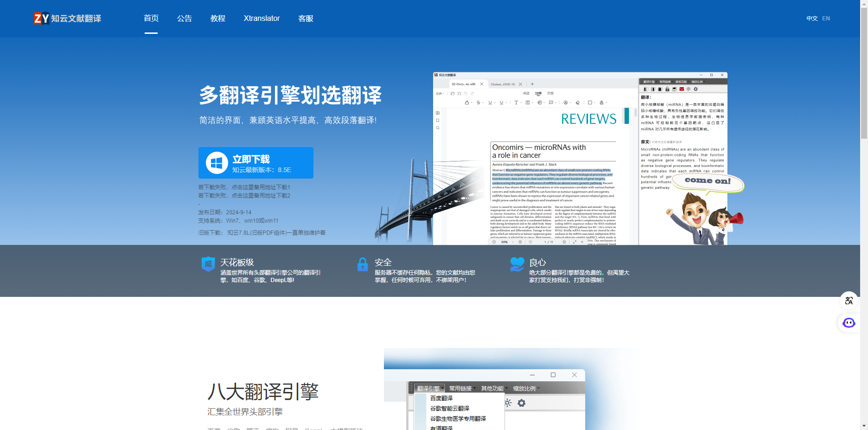
Task: Open the Xtranslator navigation item
Action: pos(262,19)
